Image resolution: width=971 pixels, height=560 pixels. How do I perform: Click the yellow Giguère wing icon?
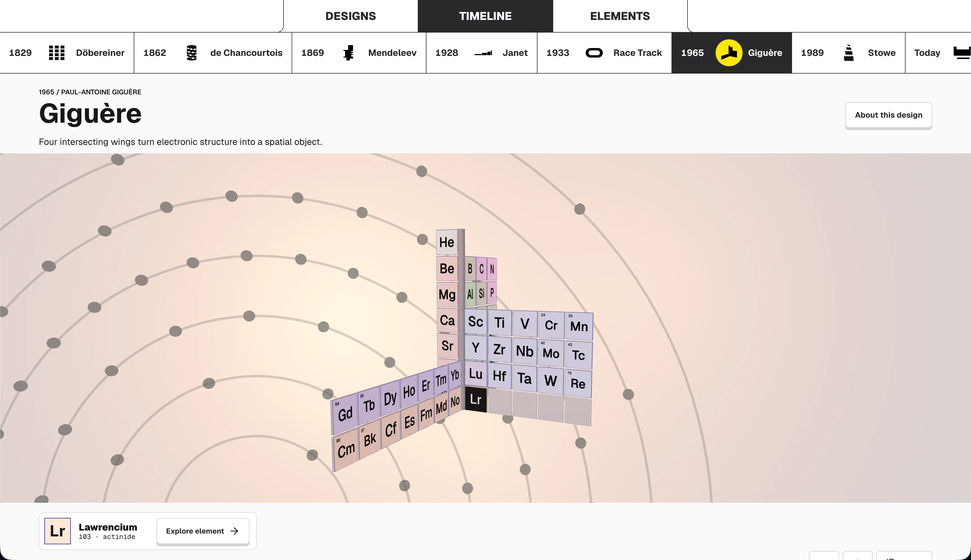[x=729, y=53]
